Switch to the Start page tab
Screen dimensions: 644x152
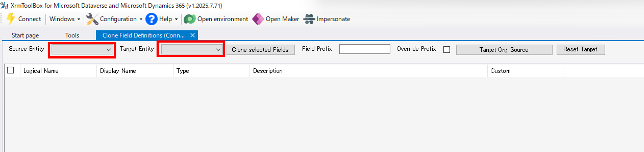tap(25, 35)
